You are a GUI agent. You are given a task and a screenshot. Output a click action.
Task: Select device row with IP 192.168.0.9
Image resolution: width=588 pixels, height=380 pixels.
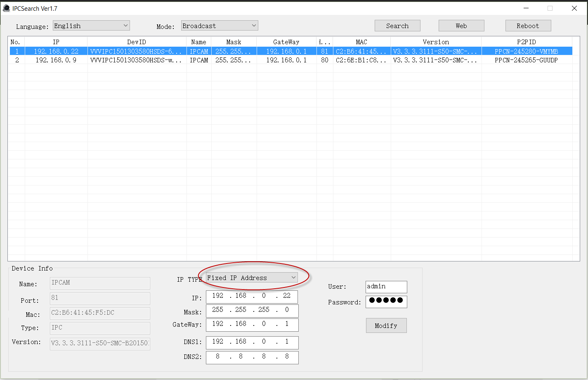(56, 60)
